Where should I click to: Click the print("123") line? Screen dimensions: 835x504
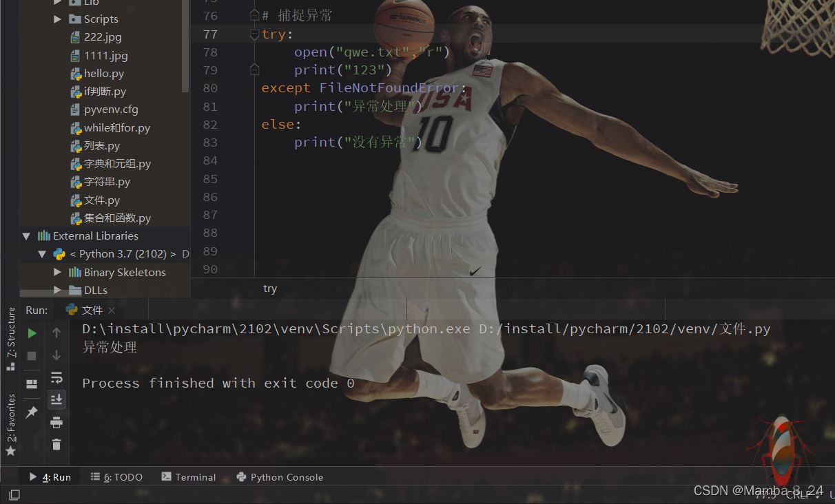pyautogui.click(x=343, y=70)
